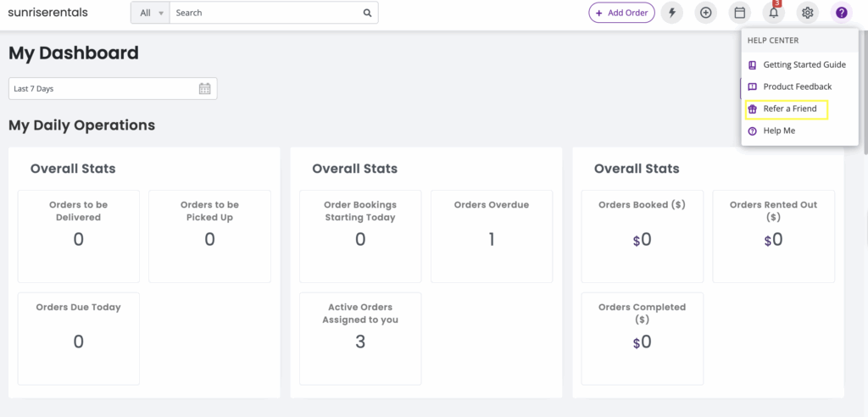This screenshot has height=417, width=868.
Task: Click Help Me in Help Center menu
Action: tap(779, 131)
